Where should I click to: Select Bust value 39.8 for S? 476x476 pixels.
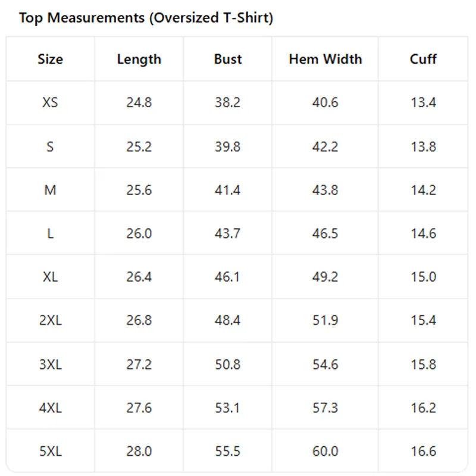(x=228, y=146)
